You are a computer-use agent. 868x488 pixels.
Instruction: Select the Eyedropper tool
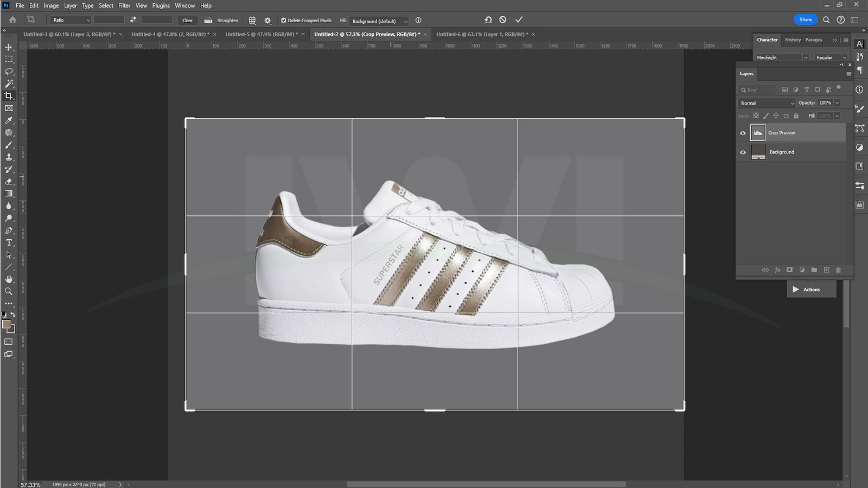click(9, 120)
